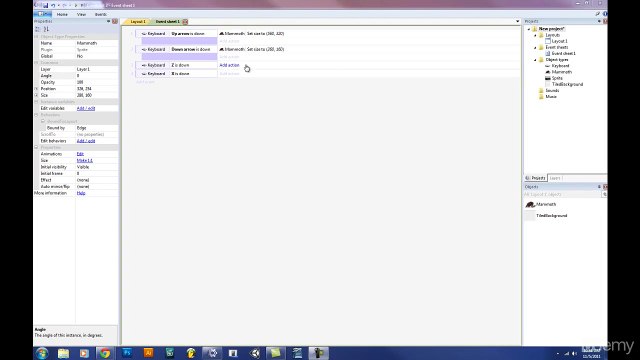Click the Redo arrow in title bar
The height and width of the screenshot is (360, 640).
pos(64,5)
